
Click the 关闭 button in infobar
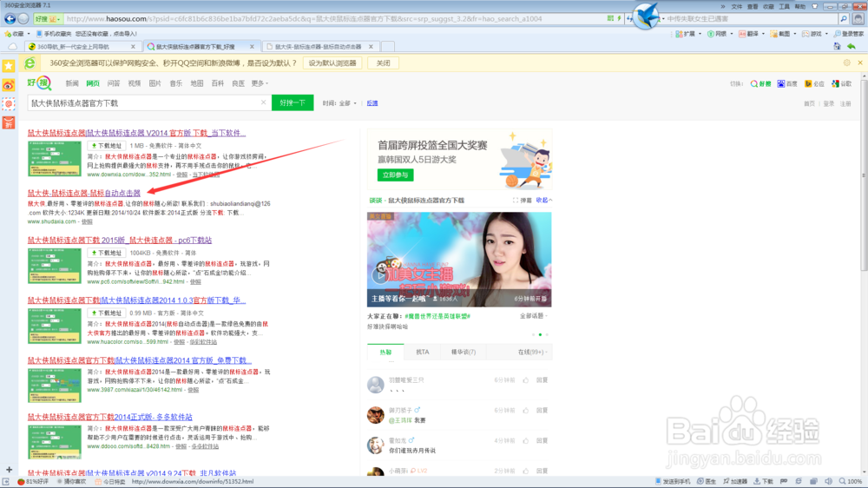point(383,63)
